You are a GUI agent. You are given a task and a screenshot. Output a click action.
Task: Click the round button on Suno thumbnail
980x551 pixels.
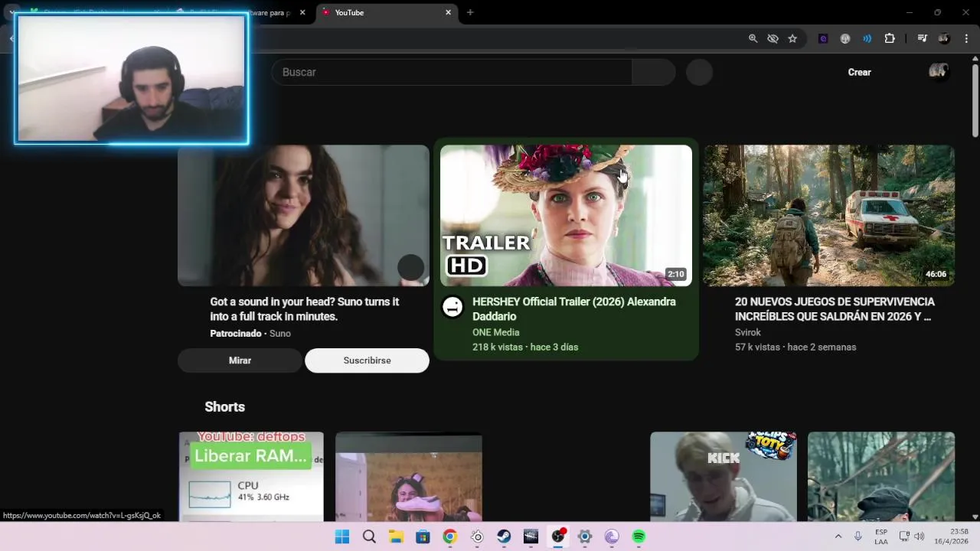point(410,268)
